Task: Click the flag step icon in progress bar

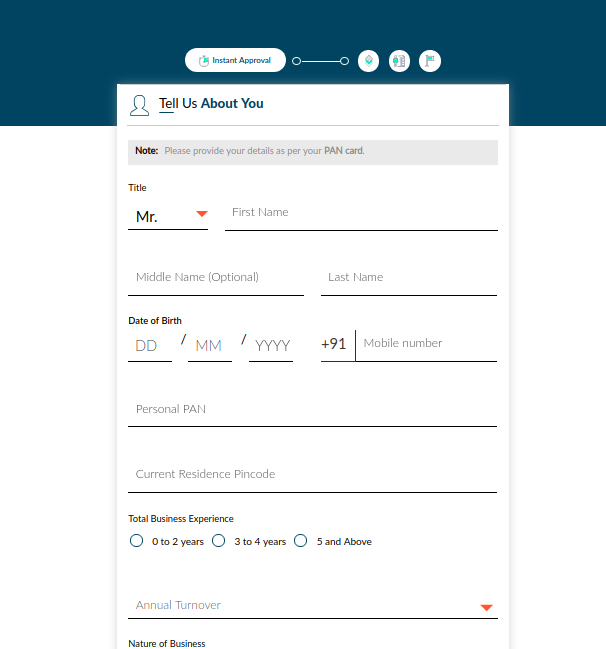Action: [430, 60]
